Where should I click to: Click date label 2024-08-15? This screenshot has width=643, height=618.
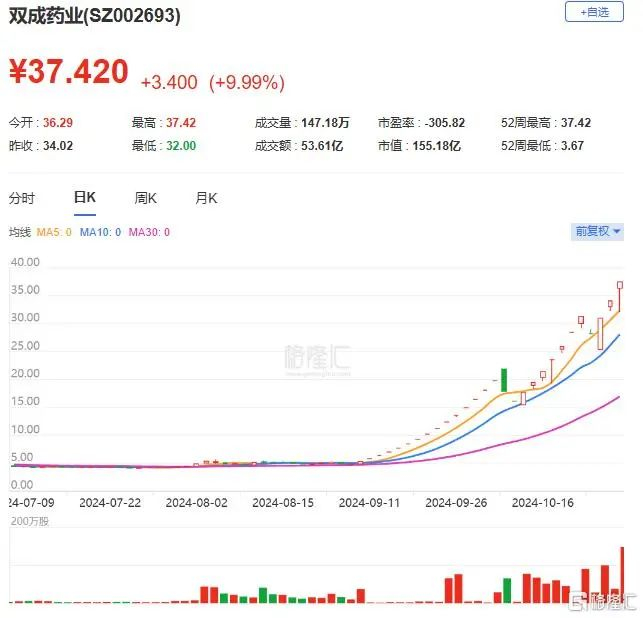click(x=283, y=503)
